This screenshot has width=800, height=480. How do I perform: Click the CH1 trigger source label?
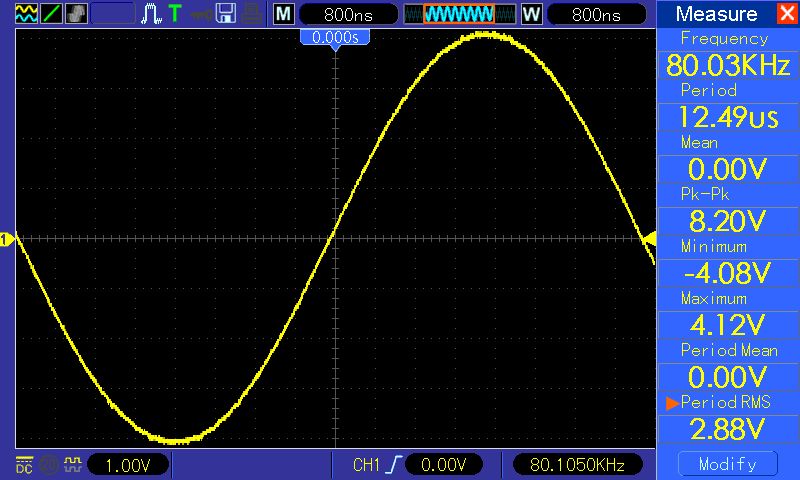(366, 465)
